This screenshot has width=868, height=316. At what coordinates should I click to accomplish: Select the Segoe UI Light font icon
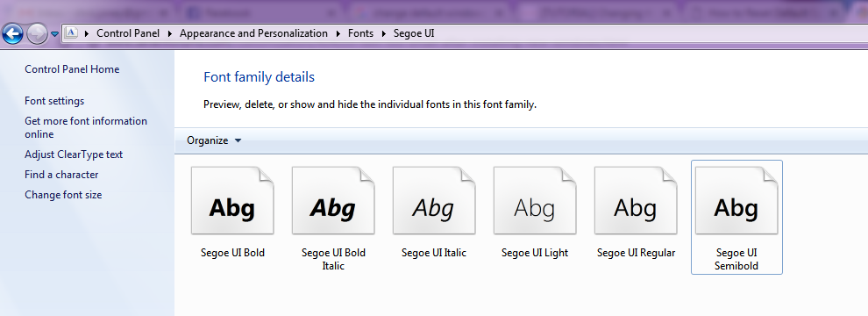click(535, 201)
